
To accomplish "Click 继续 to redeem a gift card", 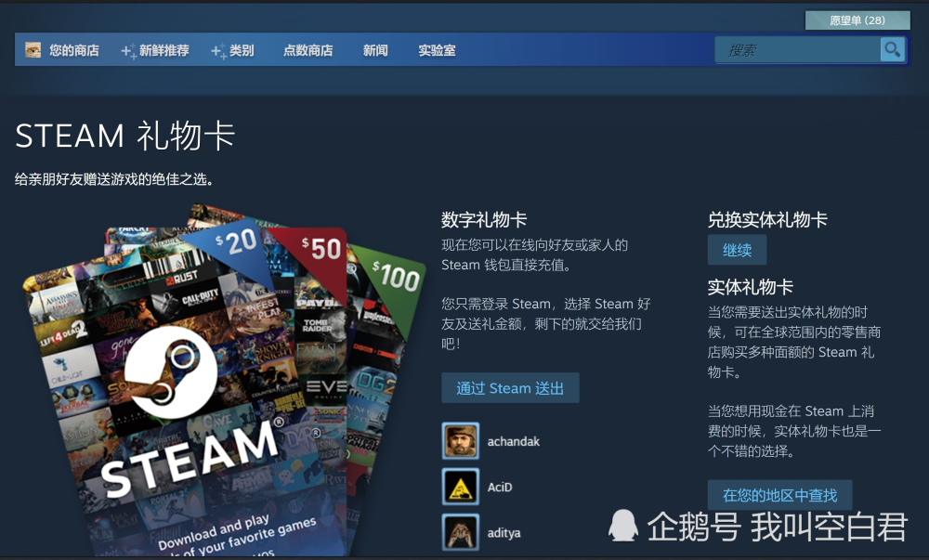I will click(x=737, y=249).
